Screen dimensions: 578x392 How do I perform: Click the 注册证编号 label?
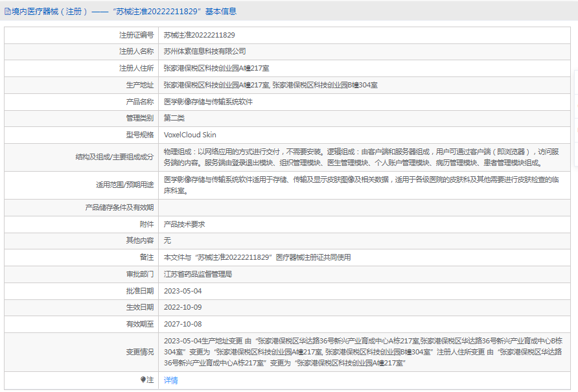click(x=136, y=35)
